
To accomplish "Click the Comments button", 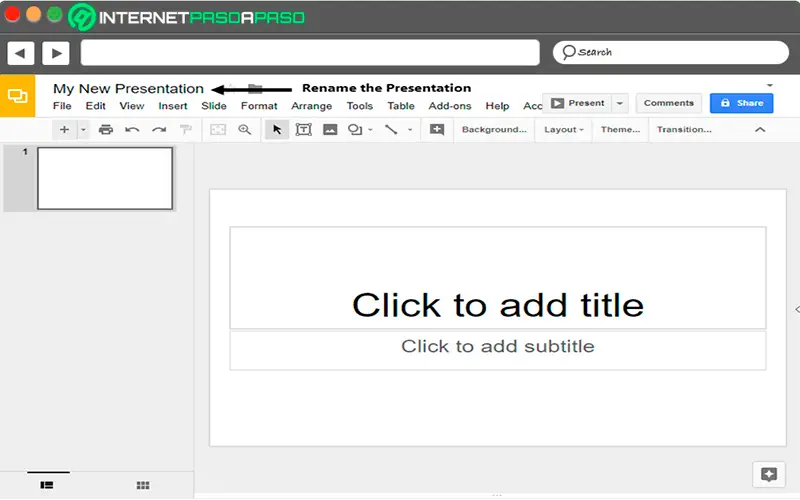I will pos(669,103).
